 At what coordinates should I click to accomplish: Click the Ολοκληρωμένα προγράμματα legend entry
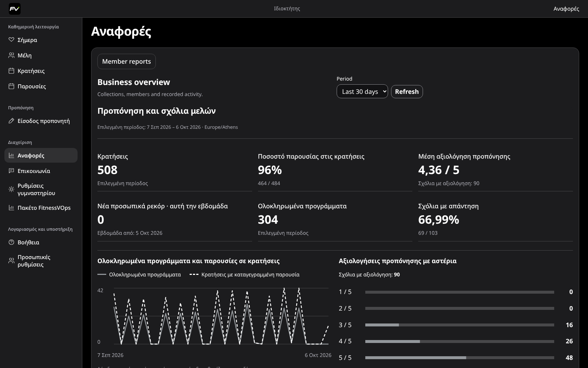(x=139, y=275)
